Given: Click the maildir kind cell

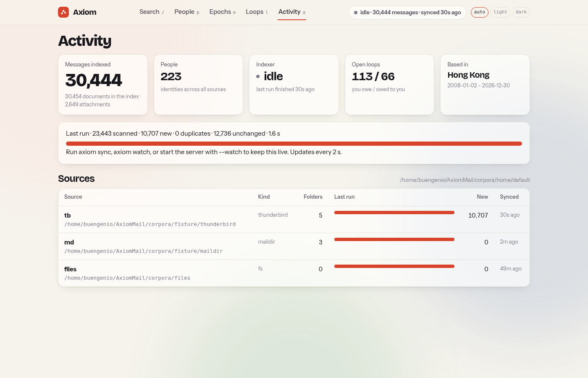Looking at the screenshot, I should pos(267,241).
